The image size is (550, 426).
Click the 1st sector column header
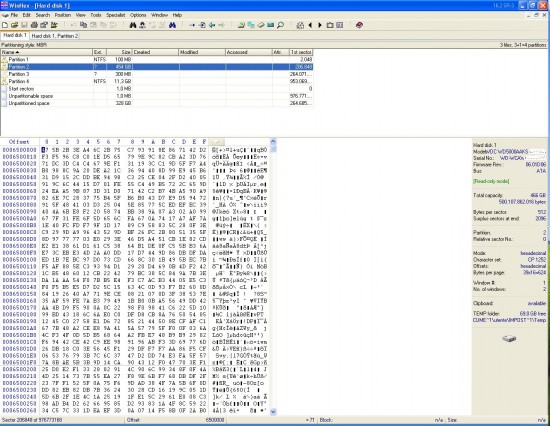(301, 52)
